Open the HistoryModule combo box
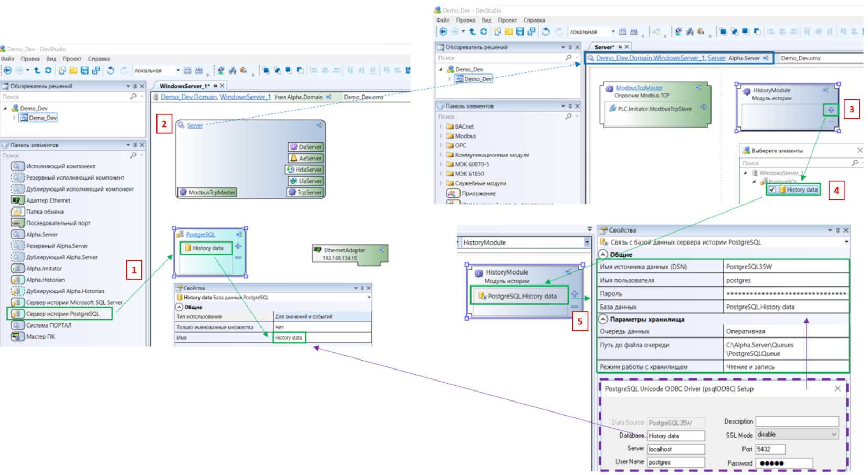 click(x=587, y=242)
